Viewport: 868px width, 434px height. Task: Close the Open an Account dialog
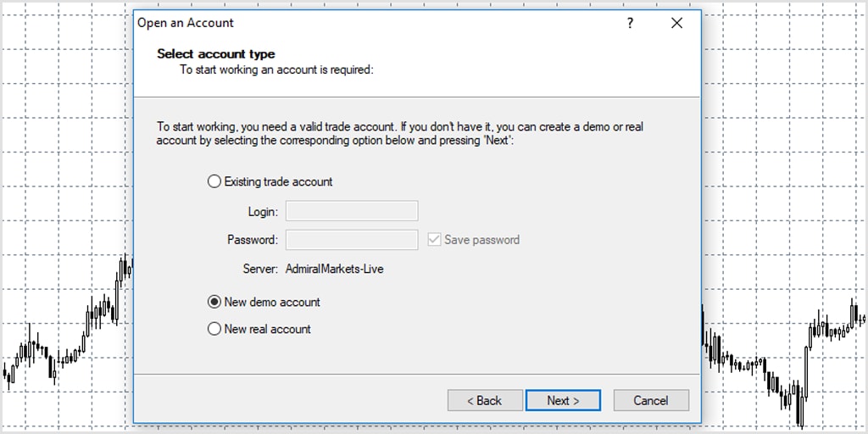pos(676,23)
